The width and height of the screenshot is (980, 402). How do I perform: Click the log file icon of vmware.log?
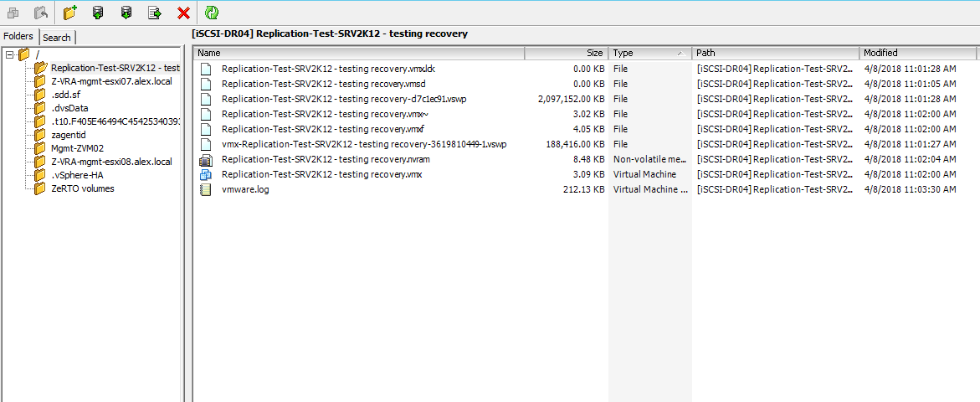(206, 189)
